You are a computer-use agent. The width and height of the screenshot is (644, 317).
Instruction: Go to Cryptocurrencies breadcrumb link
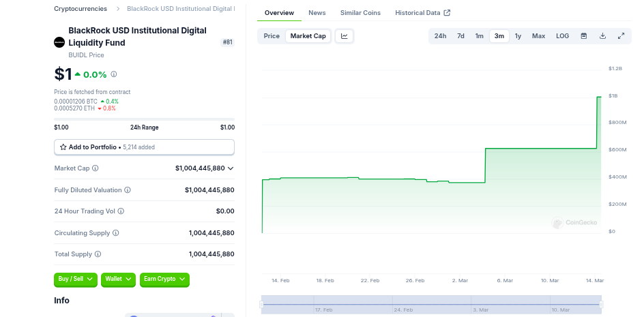point(80,9)
